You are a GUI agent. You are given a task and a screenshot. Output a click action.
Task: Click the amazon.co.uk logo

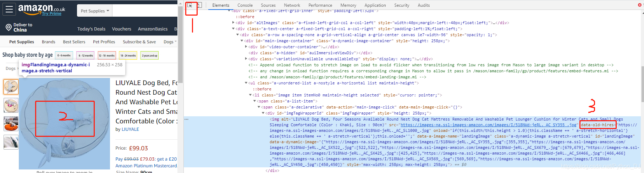[42, 9]
